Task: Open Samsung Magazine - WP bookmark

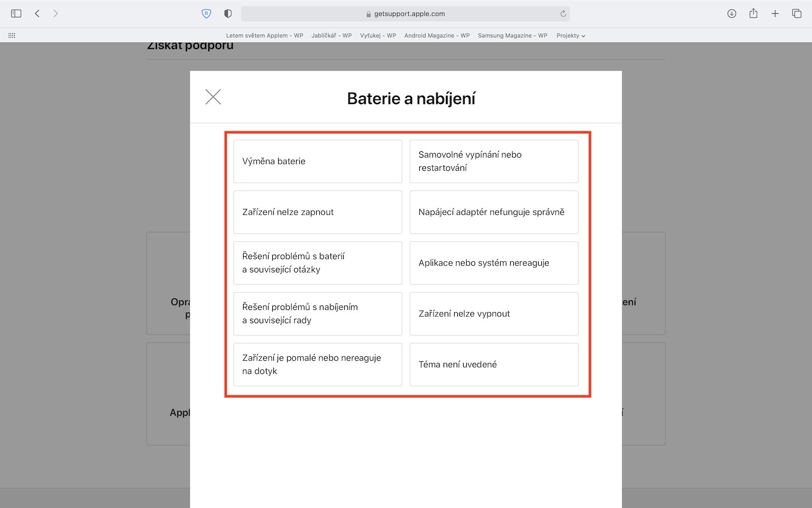Action: (x=513, y=35)
